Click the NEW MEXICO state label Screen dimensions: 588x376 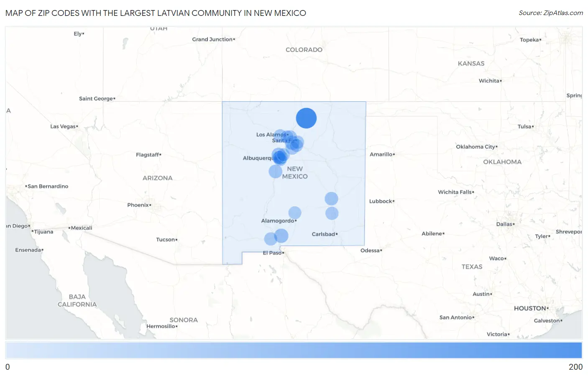coord(295,173)
